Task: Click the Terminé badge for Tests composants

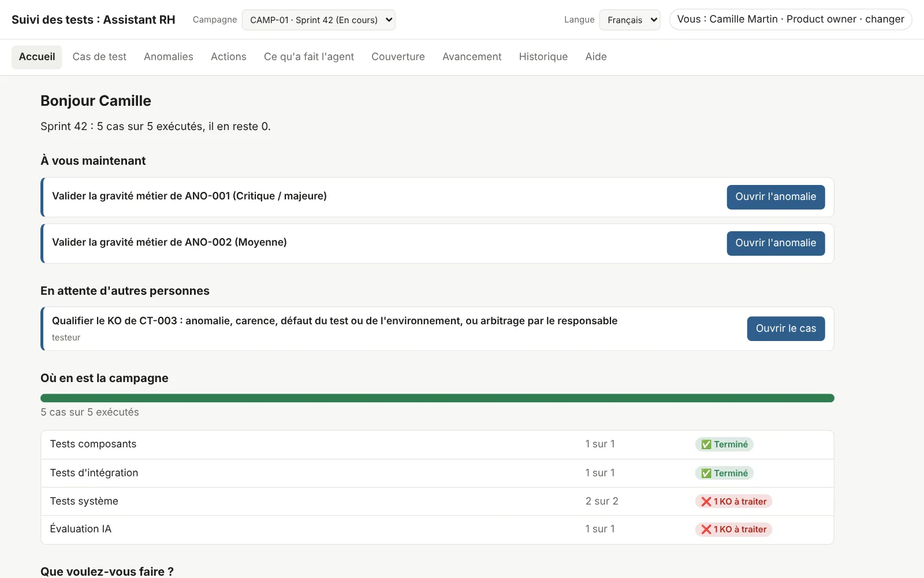Action: 724,444
